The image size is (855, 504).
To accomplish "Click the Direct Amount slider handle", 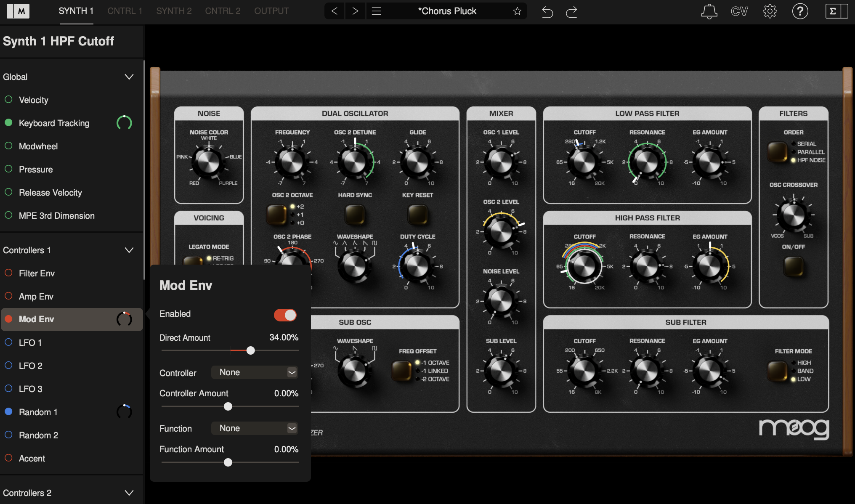I will point(250,350).
